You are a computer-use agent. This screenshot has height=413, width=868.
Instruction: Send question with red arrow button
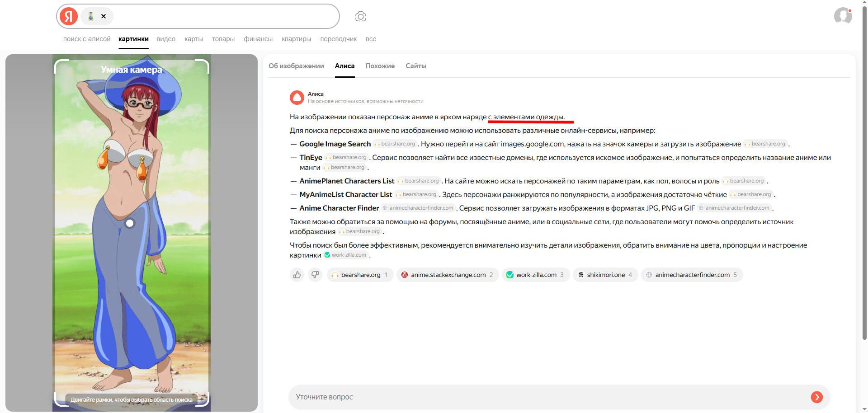coord(816,397)
